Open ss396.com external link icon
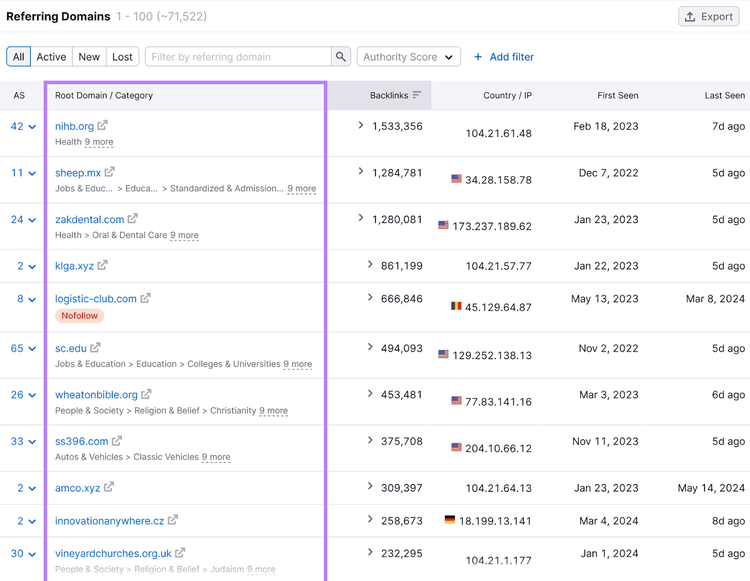The image size is (750, 581). pyautogui.click(x=117, y=440)
